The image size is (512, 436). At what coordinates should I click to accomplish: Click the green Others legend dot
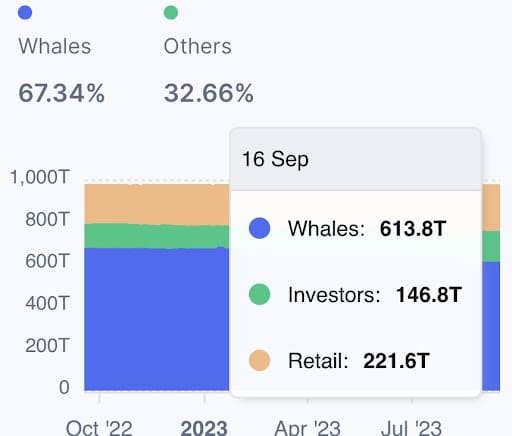[171, 13]
